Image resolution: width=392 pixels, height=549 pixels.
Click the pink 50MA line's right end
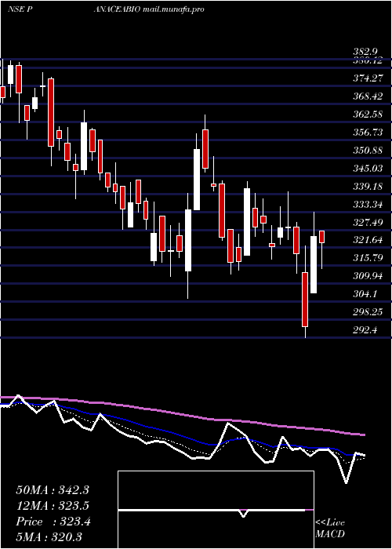363,434
